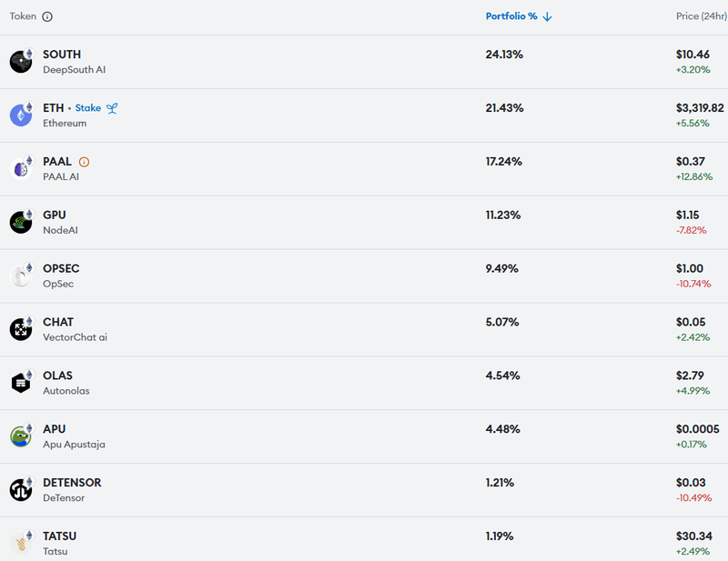Click the Ethereum token logo icon
Viewport: 728px width, 561px height.
tap(21, 115)
